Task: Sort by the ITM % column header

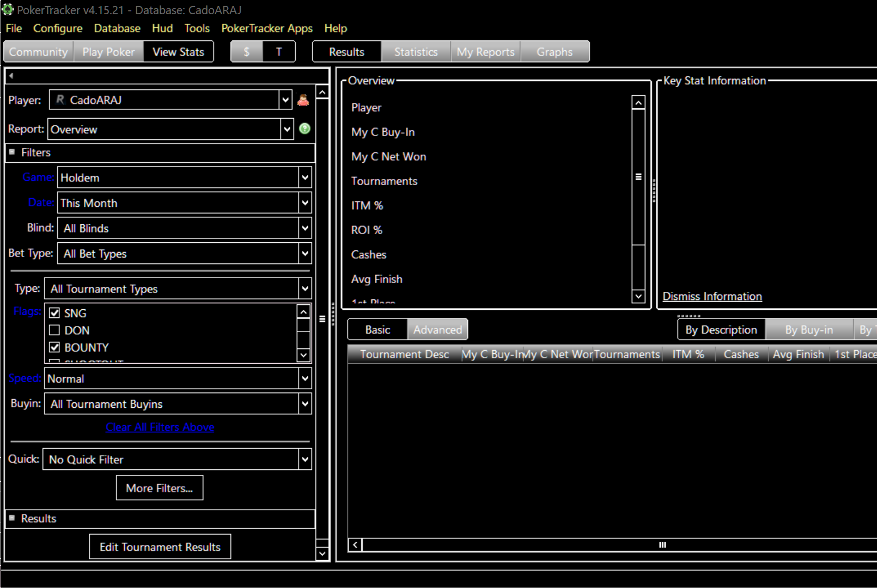Action: [688, 354]
